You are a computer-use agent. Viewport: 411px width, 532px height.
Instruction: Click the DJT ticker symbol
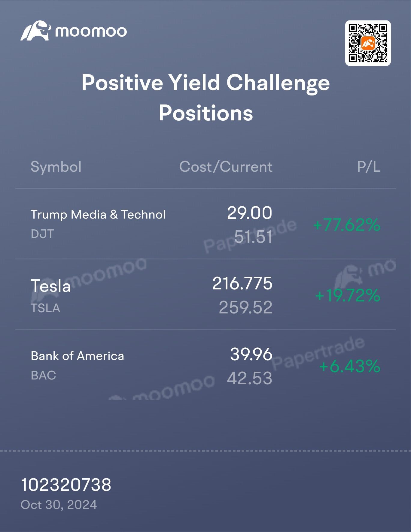click(x=42, y=234)
